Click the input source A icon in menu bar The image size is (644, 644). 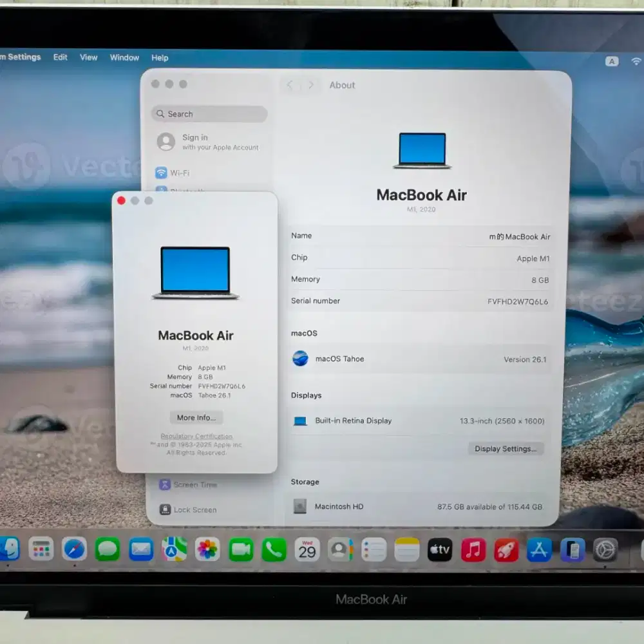pyautogui.click(x=612, y=61)
